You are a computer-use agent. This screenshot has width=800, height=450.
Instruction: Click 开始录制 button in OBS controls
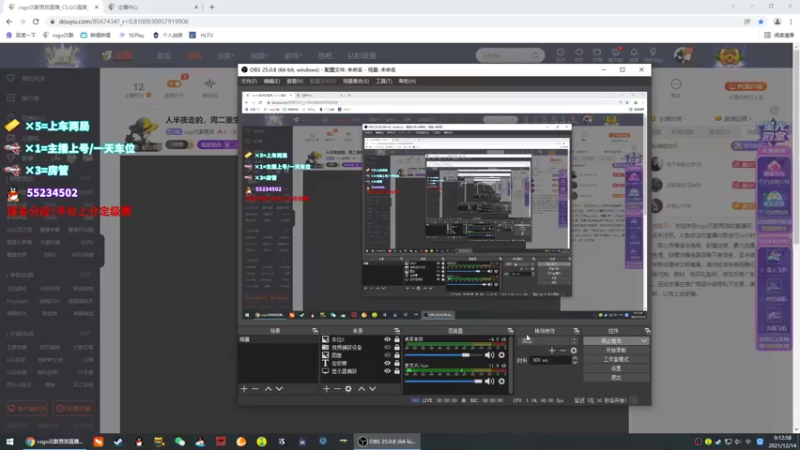616,350
